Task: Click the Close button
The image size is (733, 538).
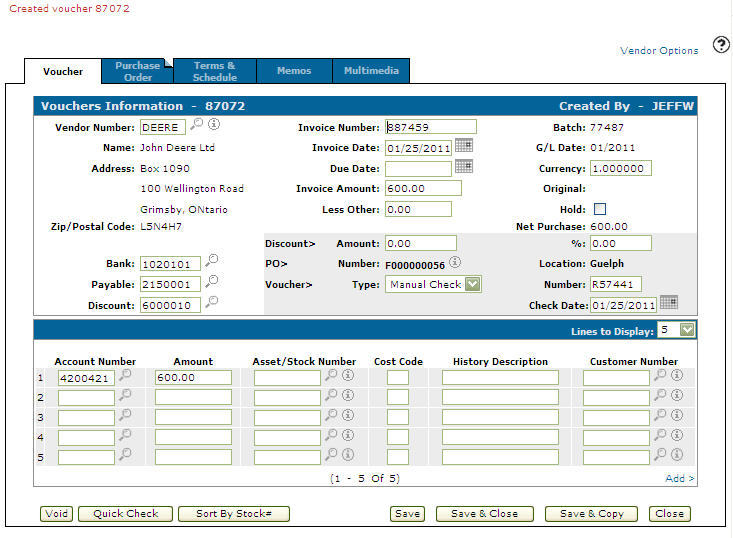Action: click(x=669, y=514)
